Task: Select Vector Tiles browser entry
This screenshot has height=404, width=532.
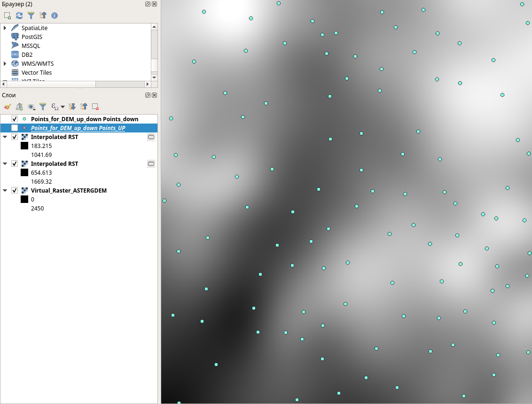Action: pos(36,73)
